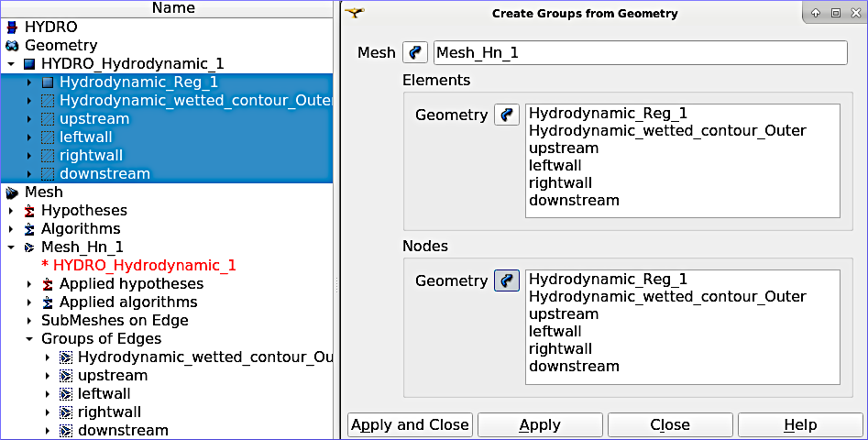Expand the selected upstream geometry node
Viewport: 868px width, 440px height.
29,119
